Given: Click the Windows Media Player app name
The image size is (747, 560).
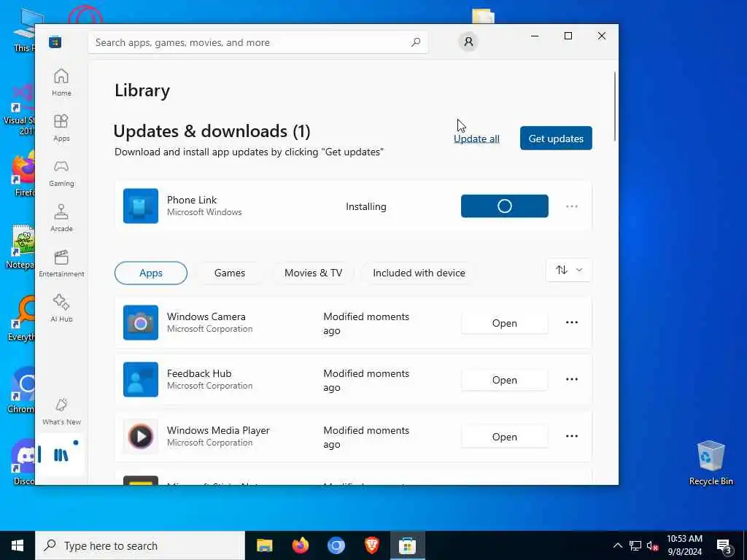Looking at the screenshot, I should point(218,430).
